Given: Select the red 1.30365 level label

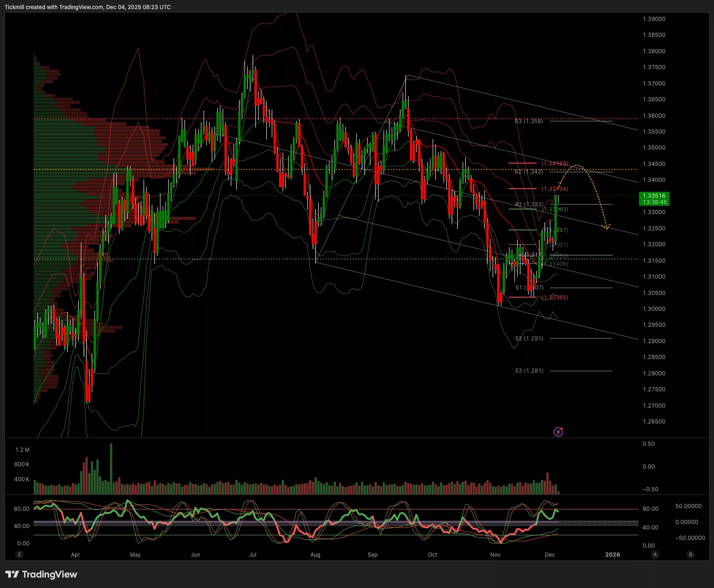Looking at the screenshot, I should point(554,298).
